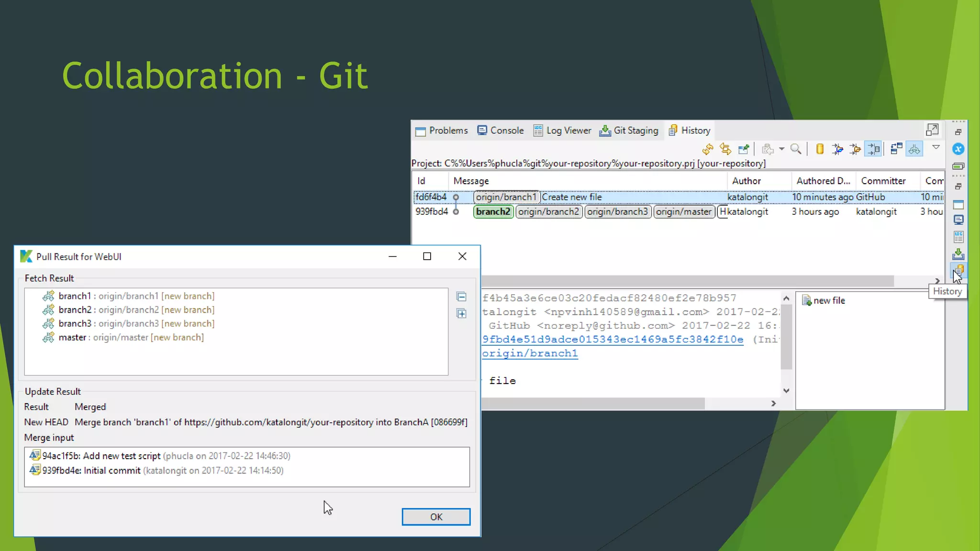Open the Log Viewer tab
980x551 pixels.
pyautogui.click(x=562, y=131)
